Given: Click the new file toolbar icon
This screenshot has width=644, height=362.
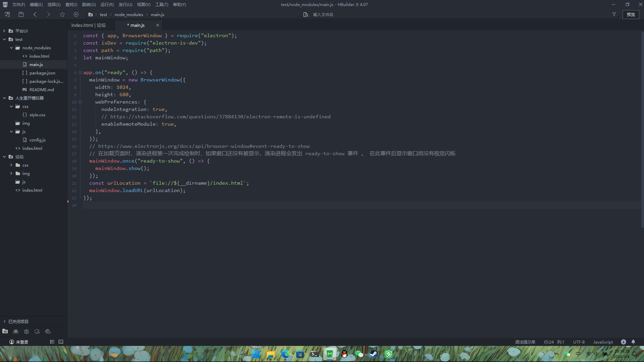Looking at the screenshot, I should coord(7,14).
